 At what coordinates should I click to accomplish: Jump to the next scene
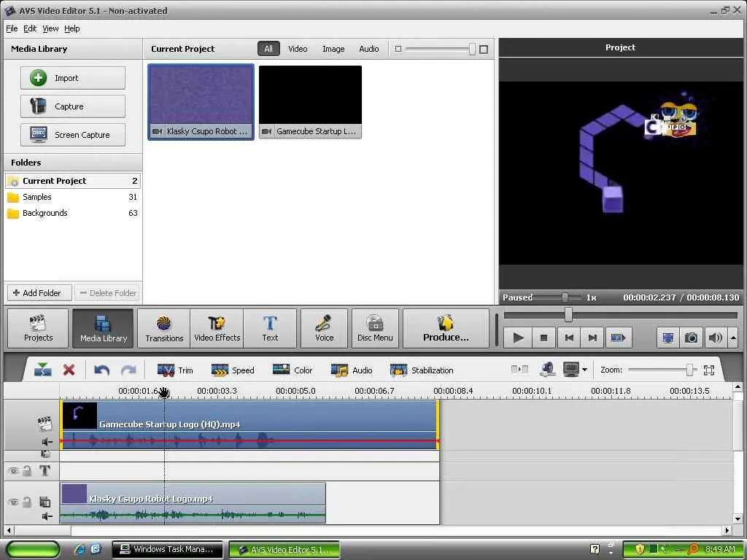point(618,338)
